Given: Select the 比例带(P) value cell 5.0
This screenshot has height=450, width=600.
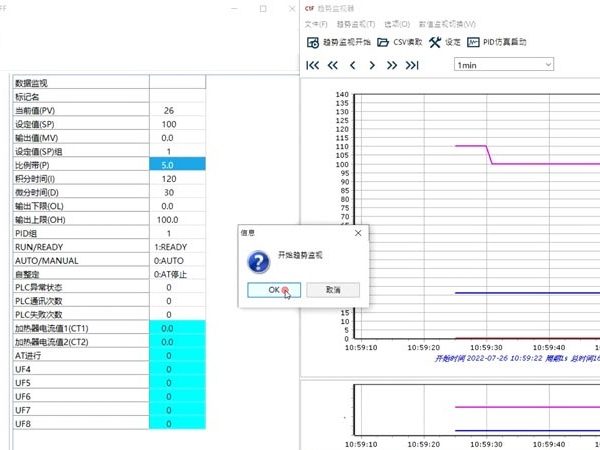Looking at the screenshot, I should [177, 164].
